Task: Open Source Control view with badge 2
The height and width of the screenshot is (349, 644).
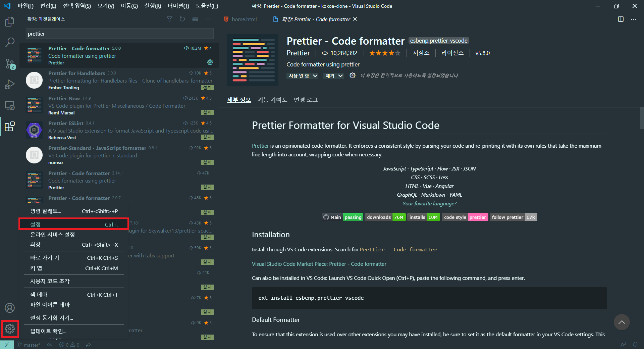Action: 10,63
